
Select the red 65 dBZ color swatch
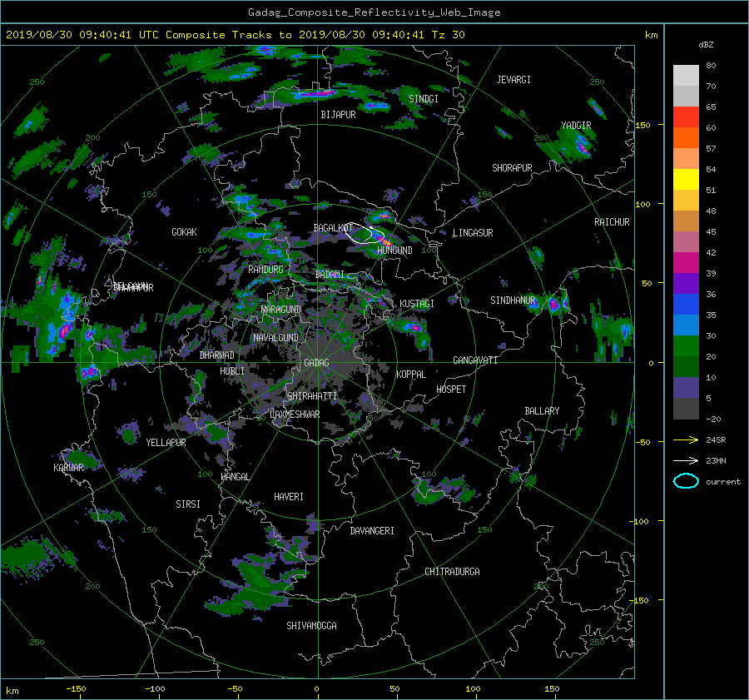686,117
